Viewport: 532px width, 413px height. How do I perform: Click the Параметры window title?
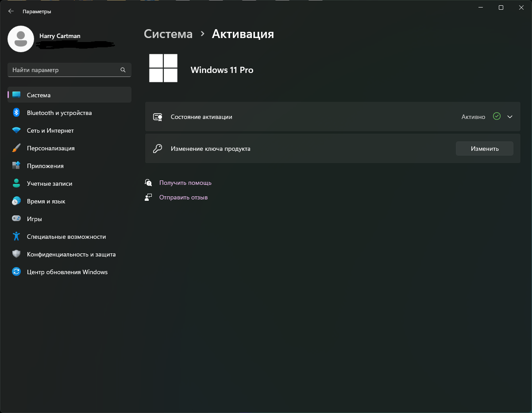[x=37, y=11]
